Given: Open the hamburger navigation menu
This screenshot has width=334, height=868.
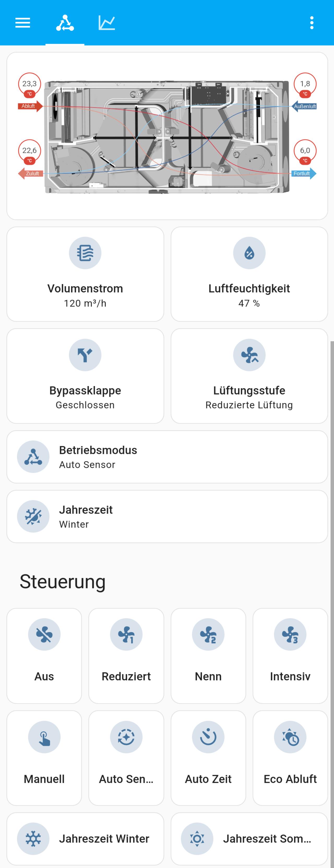Looking at the screenshot, I should (x=23, y=23).
